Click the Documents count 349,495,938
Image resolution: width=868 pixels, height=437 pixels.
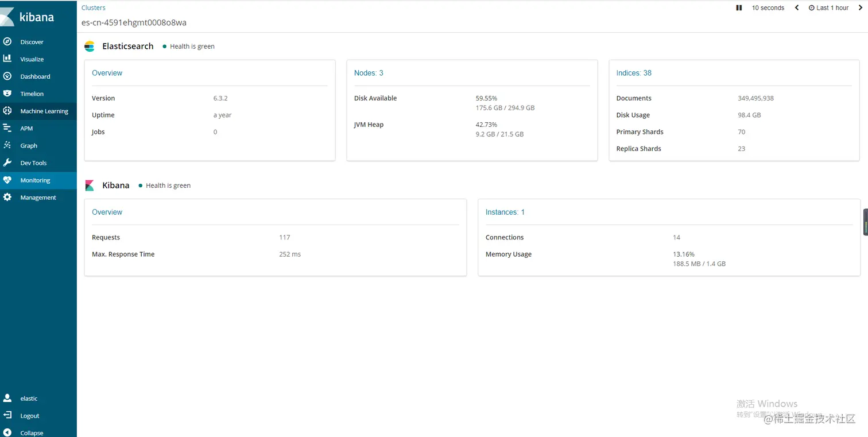tap(756, 98)
